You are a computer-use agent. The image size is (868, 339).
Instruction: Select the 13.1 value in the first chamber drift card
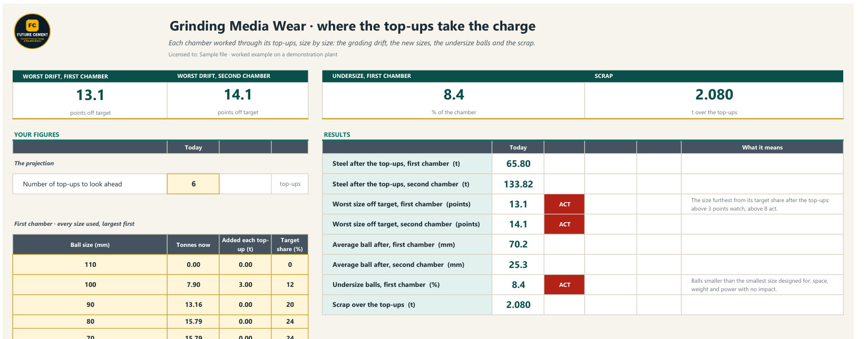[x=90, y=95]
